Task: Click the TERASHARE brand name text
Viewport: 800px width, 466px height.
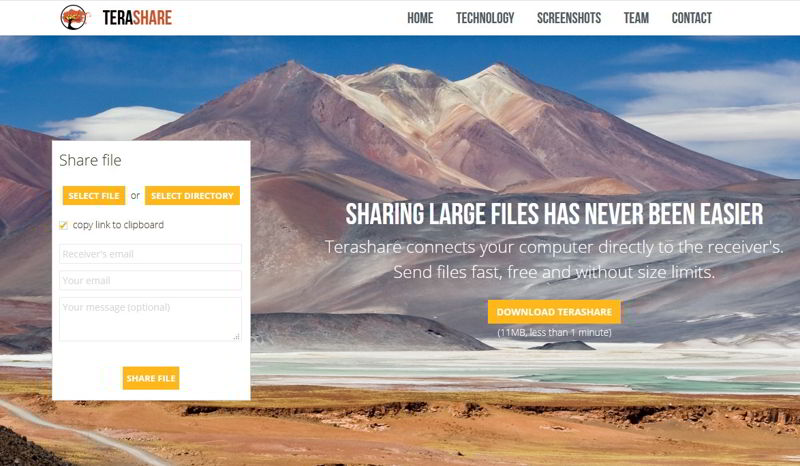Action: click(137, 18)
